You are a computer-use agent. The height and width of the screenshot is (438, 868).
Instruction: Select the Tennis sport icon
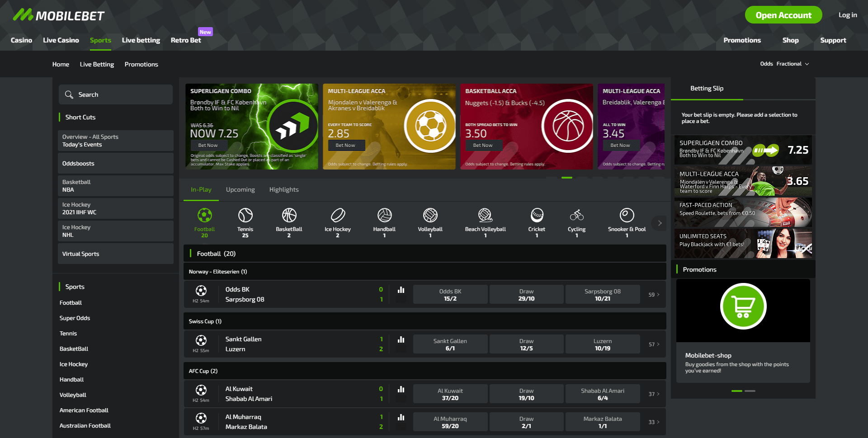point(245,216)
